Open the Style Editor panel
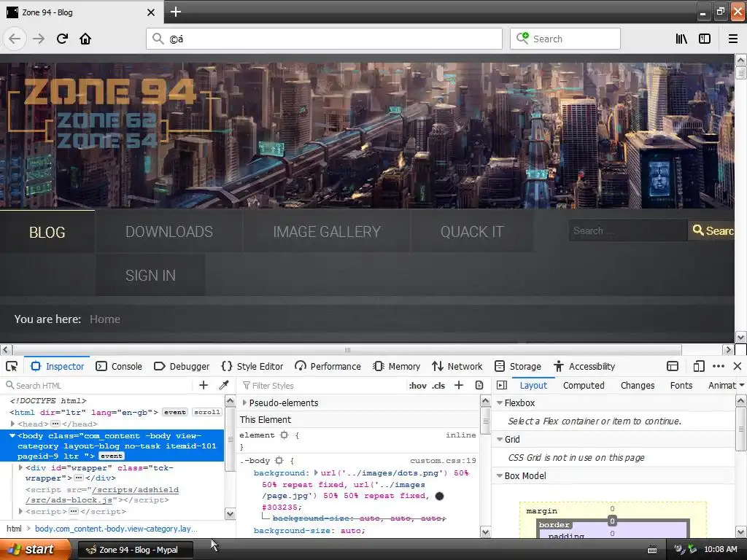The image size is (747, 560). click(252, 366)
